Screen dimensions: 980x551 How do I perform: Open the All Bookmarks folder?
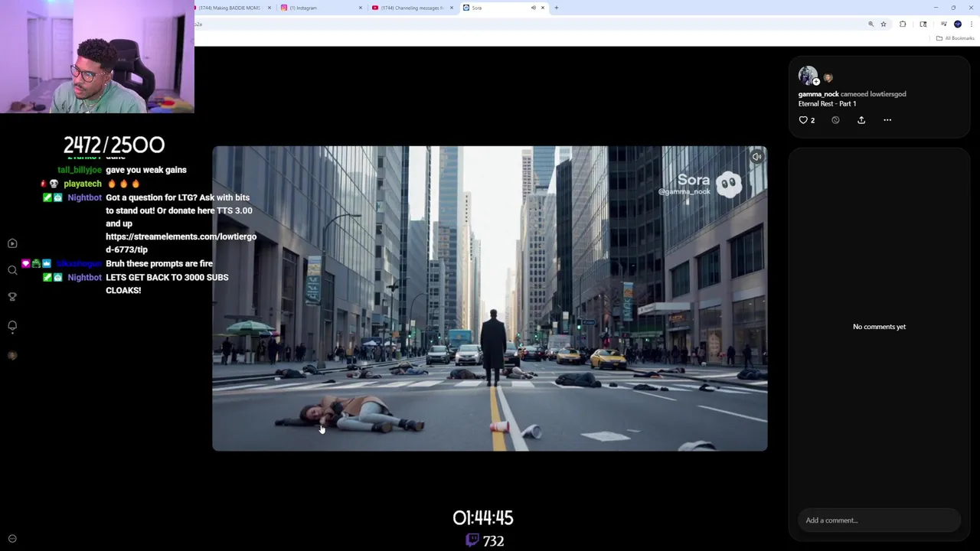coord(955,38)
